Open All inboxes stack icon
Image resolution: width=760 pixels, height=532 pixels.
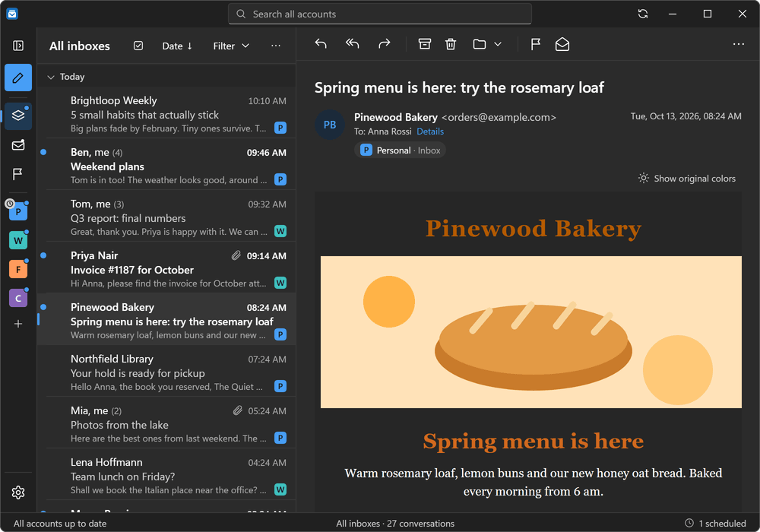click(x=18, y=116)
